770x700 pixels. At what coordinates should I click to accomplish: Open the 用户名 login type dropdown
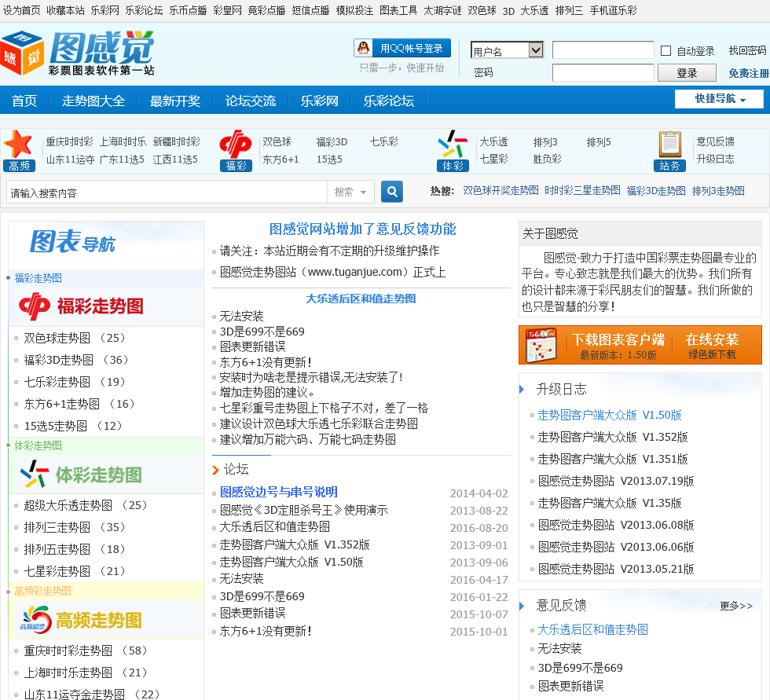pos(508,50)
